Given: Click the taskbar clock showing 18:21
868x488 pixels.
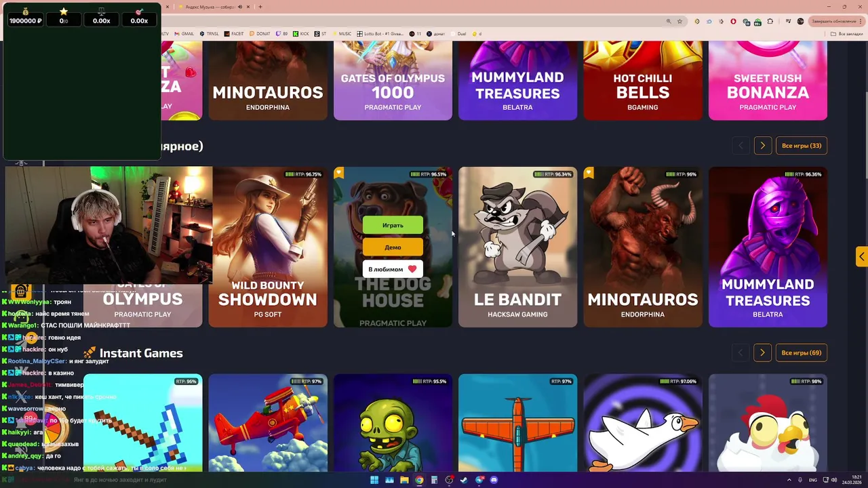Looking at the screenshot, I should (852, 480).
